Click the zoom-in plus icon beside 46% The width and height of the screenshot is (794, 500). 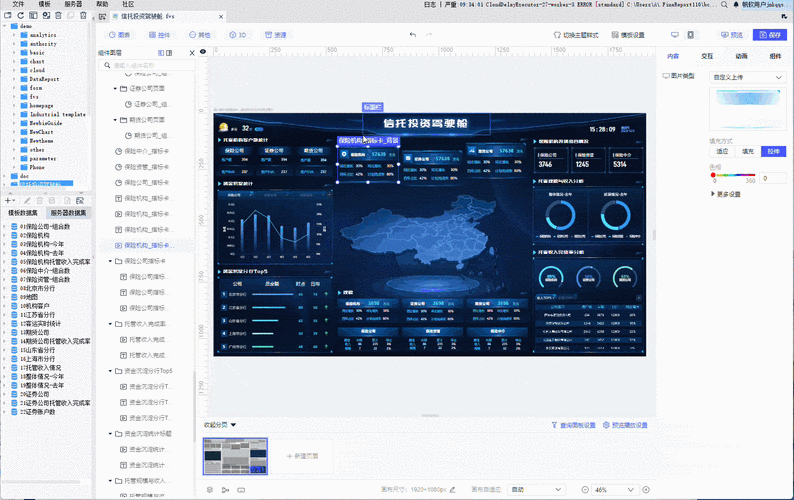[x=646, y=489]
